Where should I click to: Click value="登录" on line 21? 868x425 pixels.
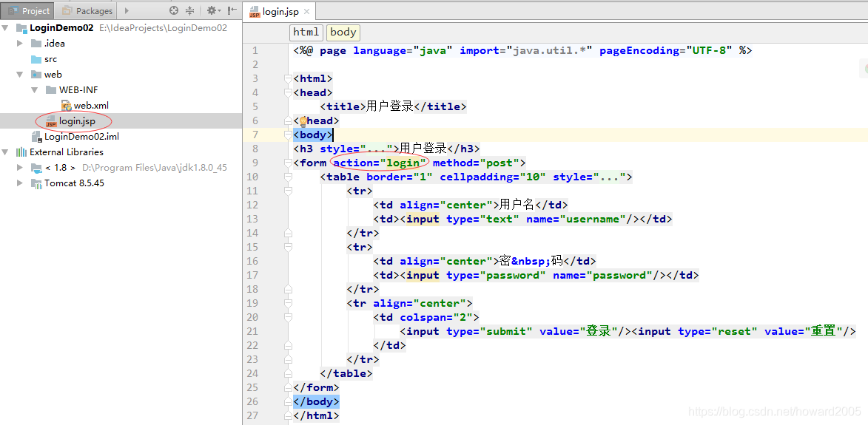pos(579,331)
